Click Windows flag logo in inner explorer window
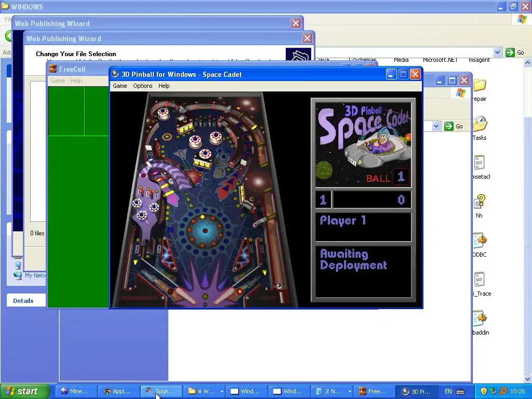This screenshot has height=399, width=532. (x=460, y=92)
